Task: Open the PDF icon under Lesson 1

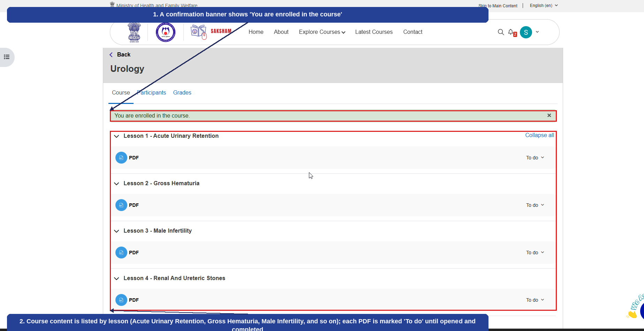Action: point(121,158)
